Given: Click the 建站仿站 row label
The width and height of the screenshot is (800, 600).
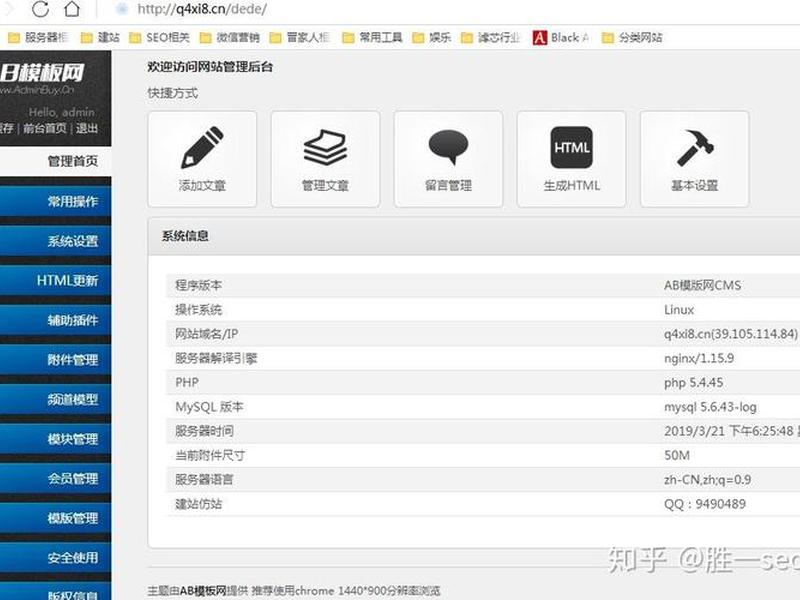Looking at the screenshot, I should click(x=198, y=504).
